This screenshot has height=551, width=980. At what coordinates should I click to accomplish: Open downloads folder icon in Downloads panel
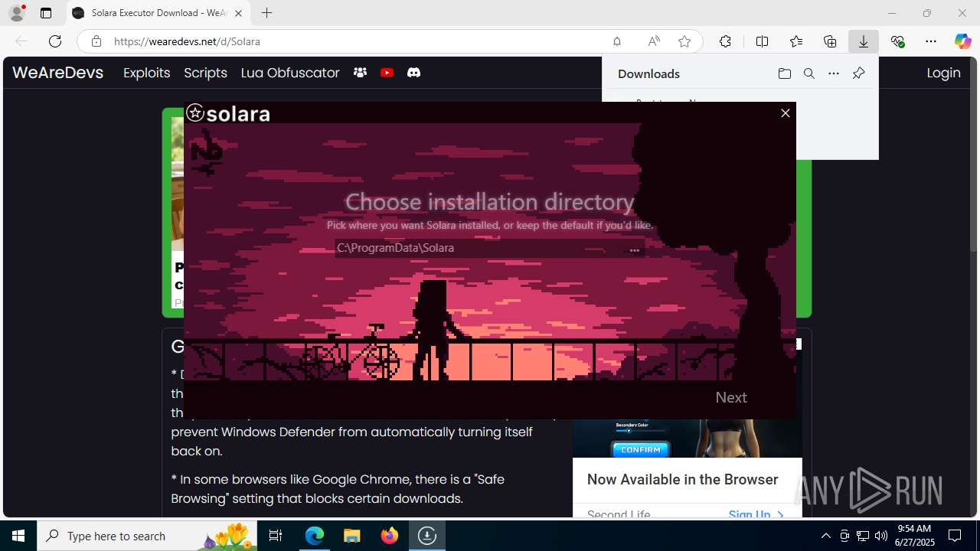pyautogui.click(x=784, y=73)
